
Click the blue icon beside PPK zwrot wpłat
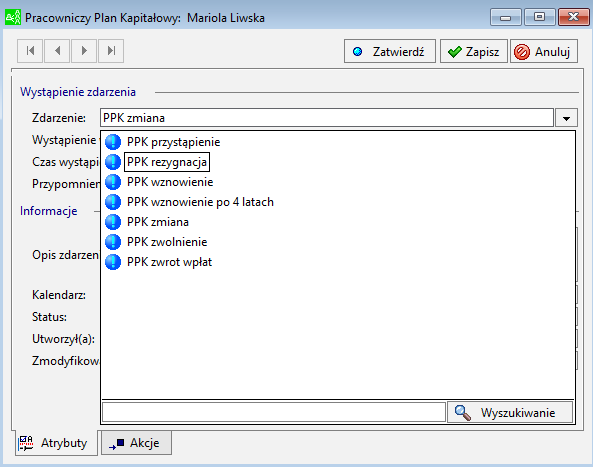click(x=113, y=262)
